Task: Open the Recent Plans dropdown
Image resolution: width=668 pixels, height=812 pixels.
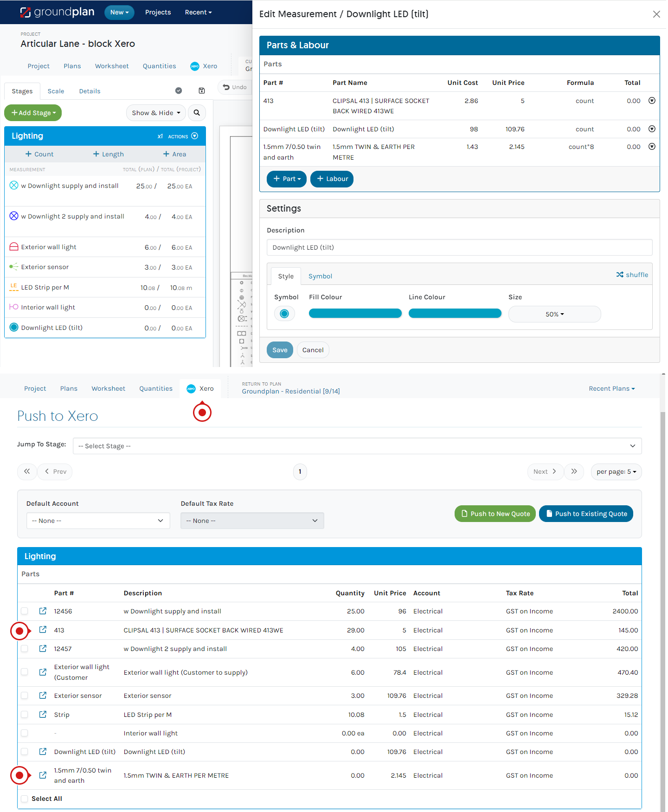Action: [x=612, y=388]
